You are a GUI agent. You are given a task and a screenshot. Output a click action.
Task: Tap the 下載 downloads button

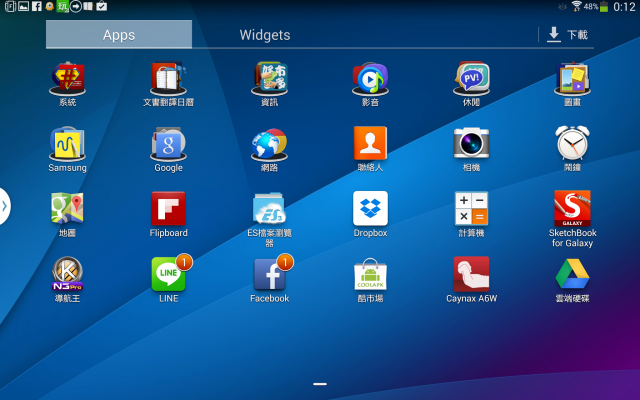567,35
